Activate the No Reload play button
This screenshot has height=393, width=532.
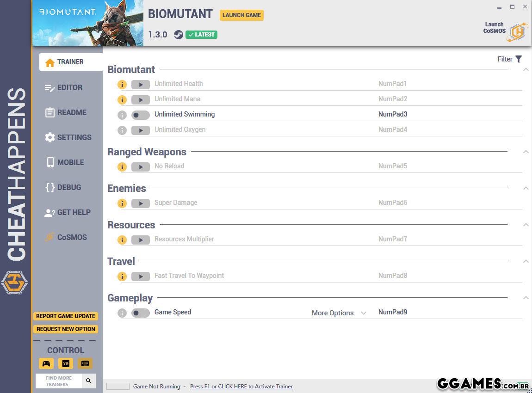point(140,167)
